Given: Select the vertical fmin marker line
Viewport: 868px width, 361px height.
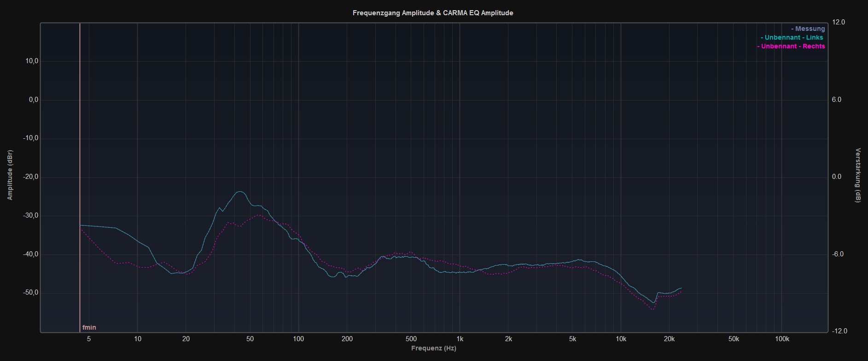Looking at the screenshot, I should (x=80, y=184).
